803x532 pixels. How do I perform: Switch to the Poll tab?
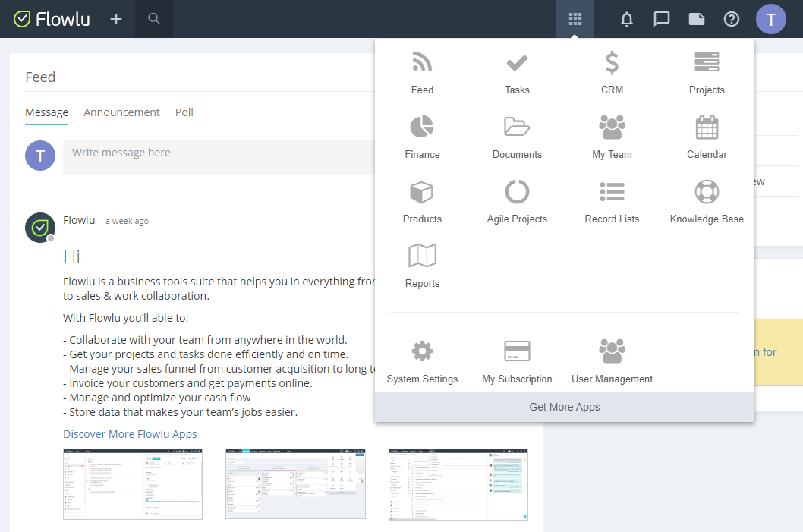pyautogui.click(x=184, y=112)
